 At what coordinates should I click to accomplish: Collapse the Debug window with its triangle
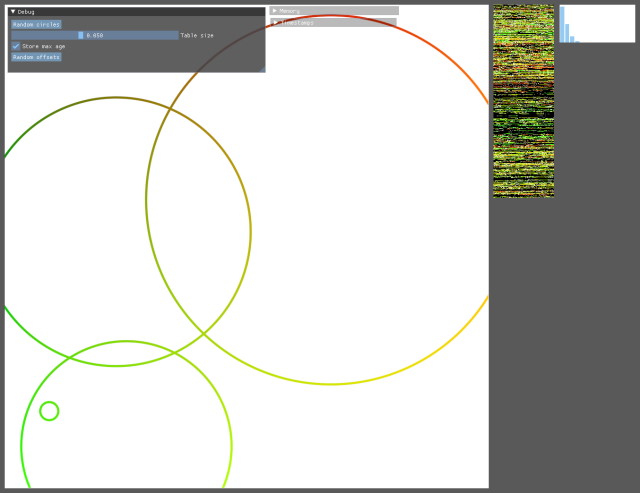pyautogui.click(x=13, y=12)
